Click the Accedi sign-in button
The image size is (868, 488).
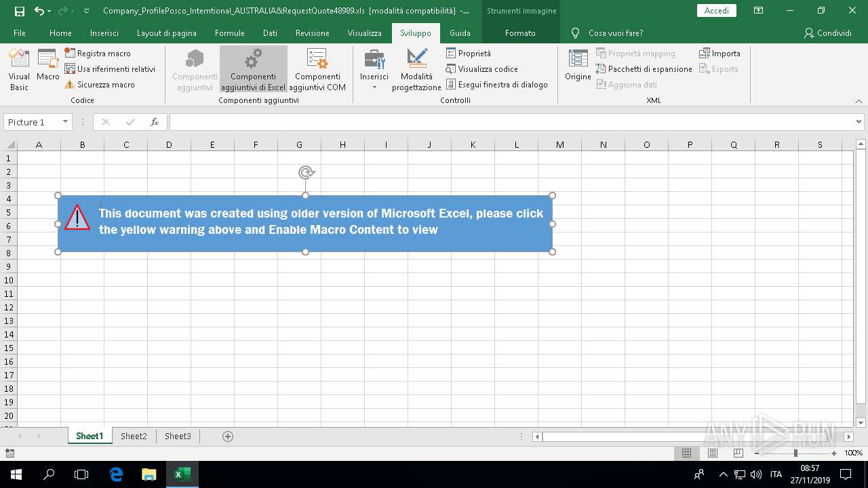pos(717,11)
